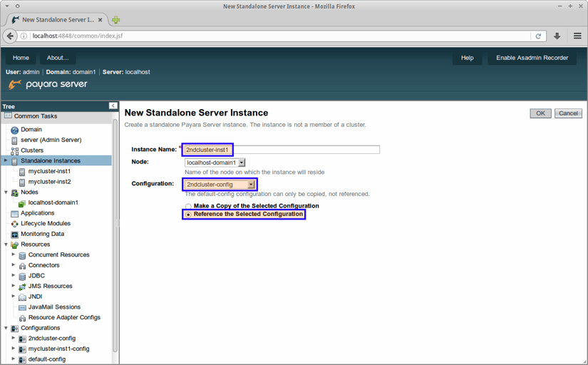Screen dimensions: 588x365
Task: Click the Applications icon in tree
Action: [x=15, y=214]
